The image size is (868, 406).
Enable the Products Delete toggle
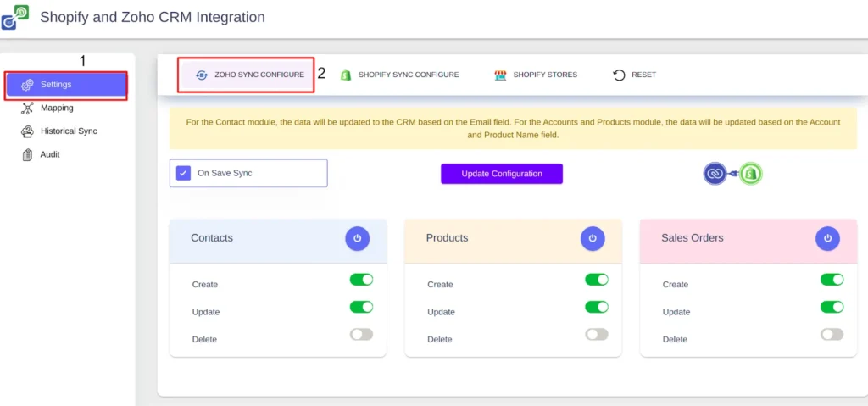pos(597,335)
